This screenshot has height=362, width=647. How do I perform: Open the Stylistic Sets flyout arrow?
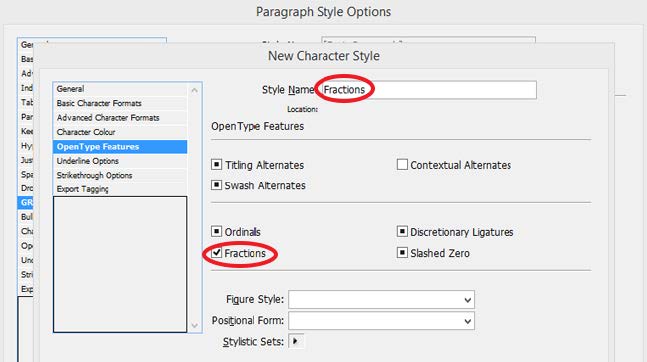[x=295, y=341]
